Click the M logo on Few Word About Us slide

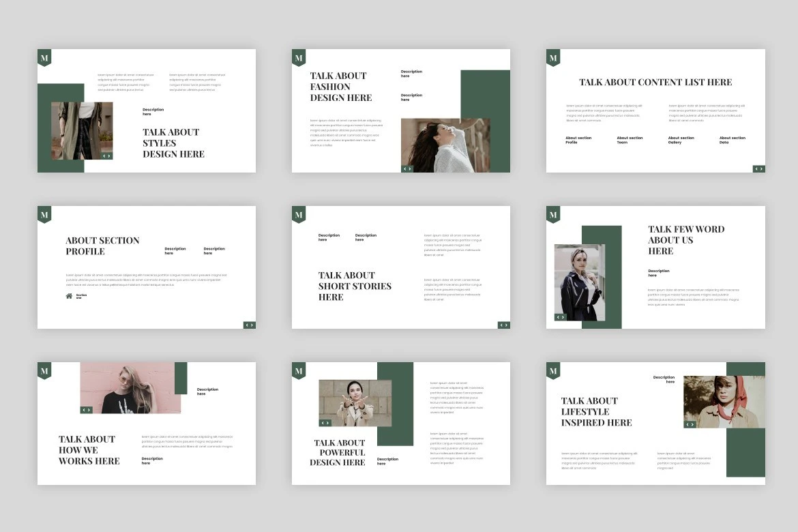[x=553, y=215]
